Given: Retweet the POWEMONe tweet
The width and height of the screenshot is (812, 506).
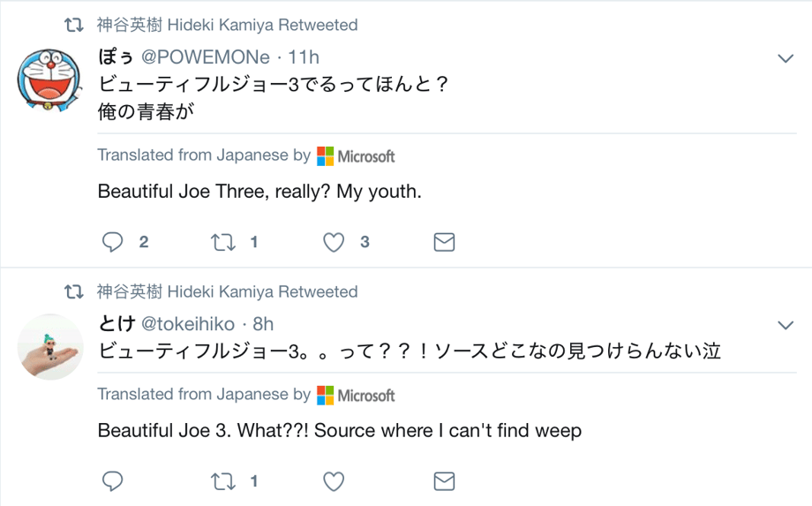Looking at the screenshot, I should tap(223, 242).
